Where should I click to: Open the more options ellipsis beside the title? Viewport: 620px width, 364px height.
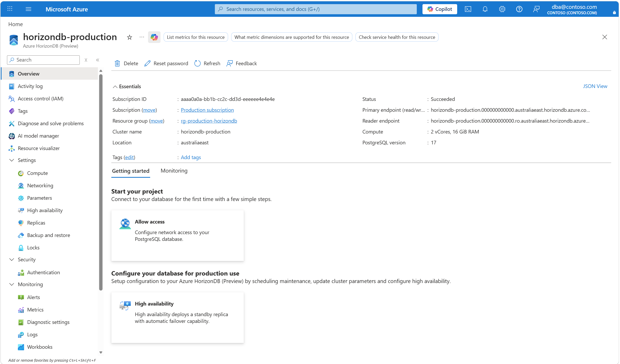142,37
